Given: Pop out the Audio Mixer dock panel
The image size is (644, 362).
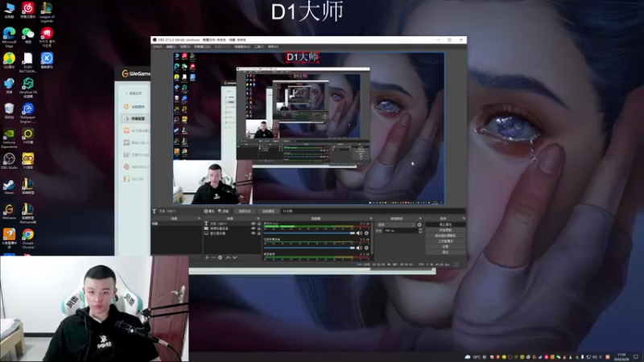Looking at the screenshot, I should [x=371, y=218].
